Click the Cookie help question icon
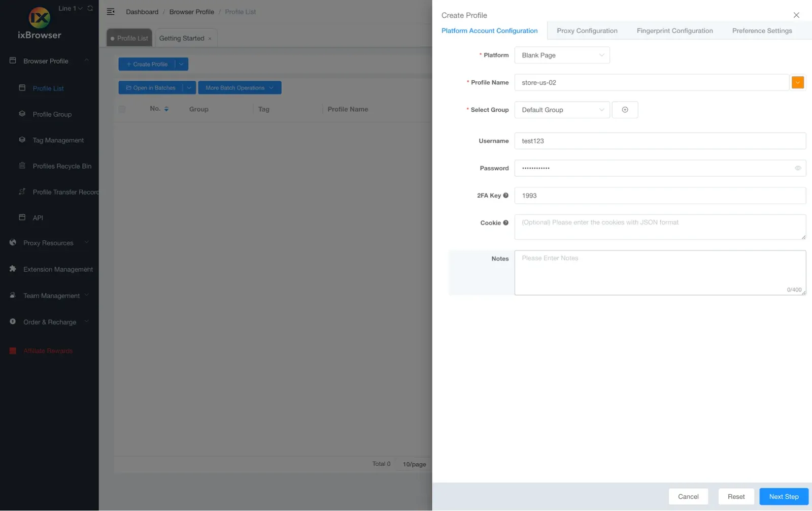Viewport: 812px width, 511px height. click(x=505, y=222)
